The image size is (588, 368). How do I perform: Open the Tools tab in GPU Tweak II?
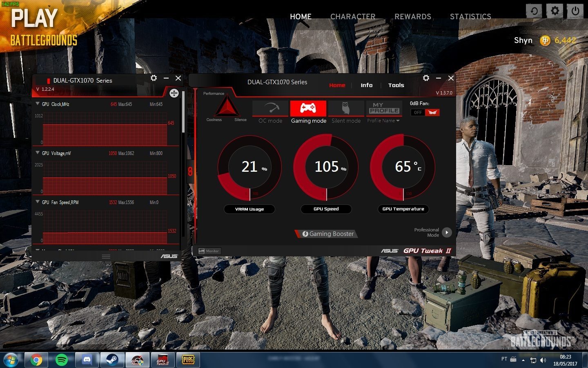396,85
